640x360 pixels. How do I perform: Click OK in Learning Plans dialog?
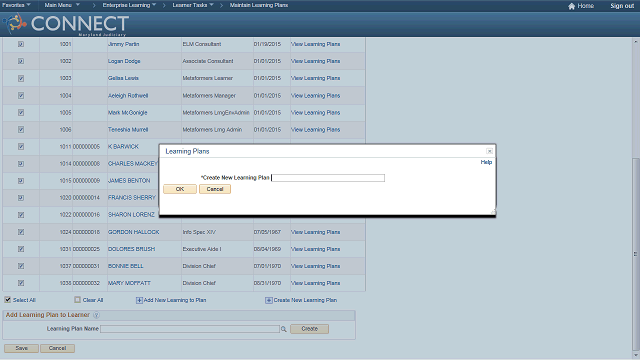click(x=180, y=189)
